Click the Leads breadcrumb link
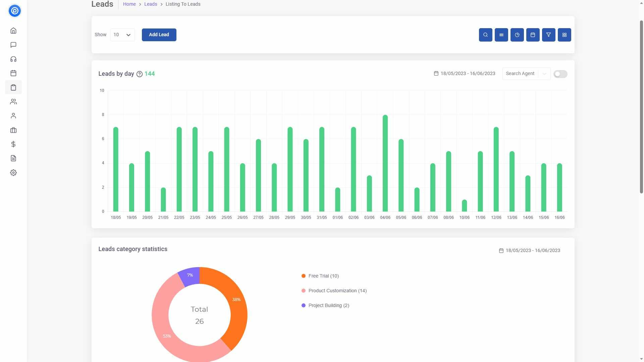 pos(151,4)
